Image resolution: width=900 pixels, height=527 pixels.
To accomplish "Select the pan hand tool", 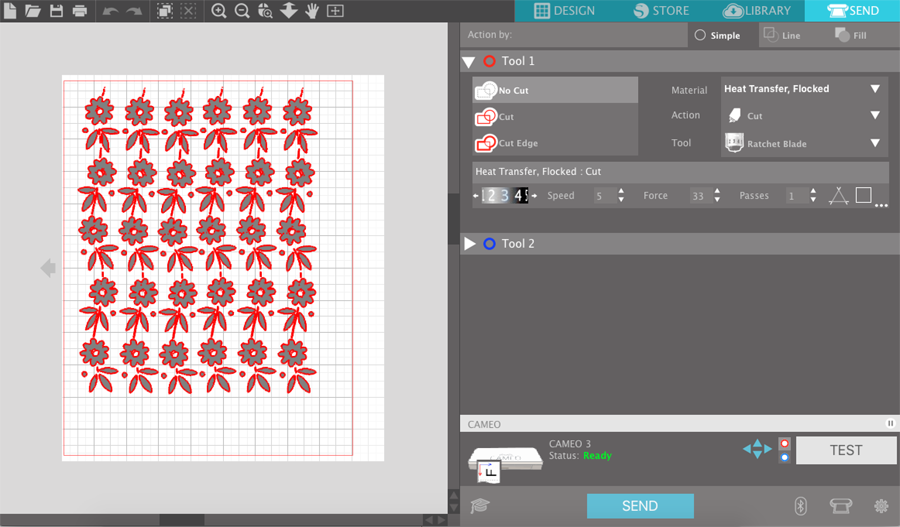I will (x=312, y=10).
